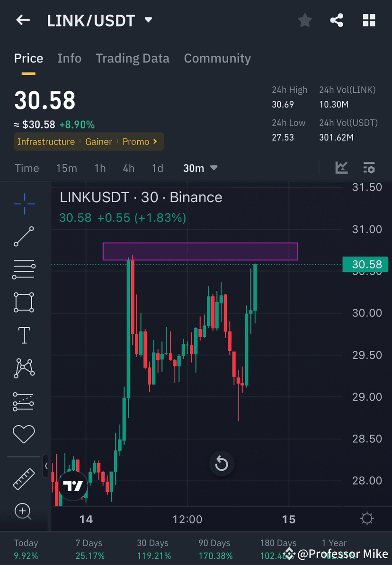Select the text annotation tool

[x=24, y=335]
